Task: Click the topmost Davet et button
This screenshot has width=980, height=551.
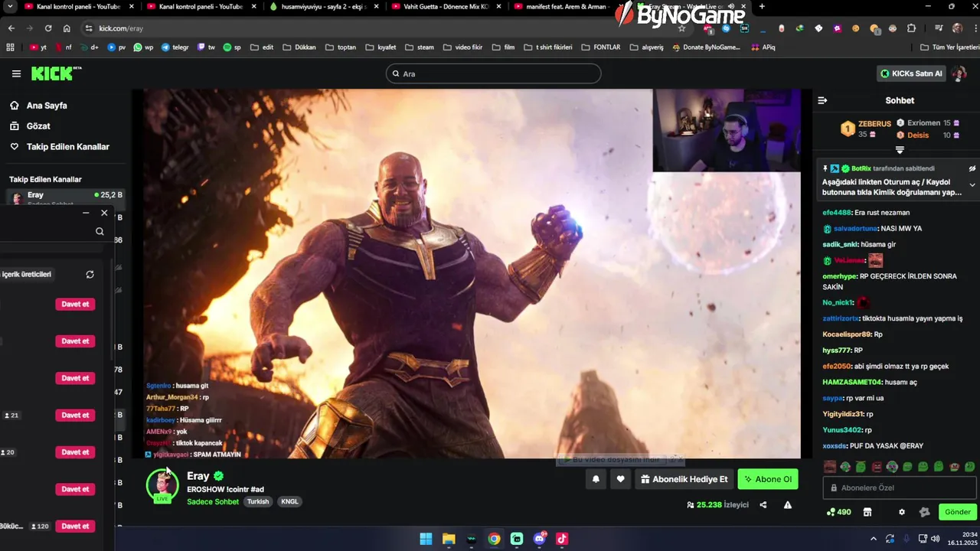Action: 75,304
